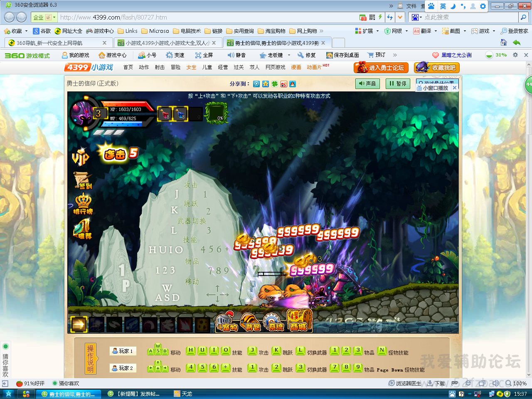The image size is (532, 399).
Task: Click the browser back arrow button
Action: pos(9,17)
